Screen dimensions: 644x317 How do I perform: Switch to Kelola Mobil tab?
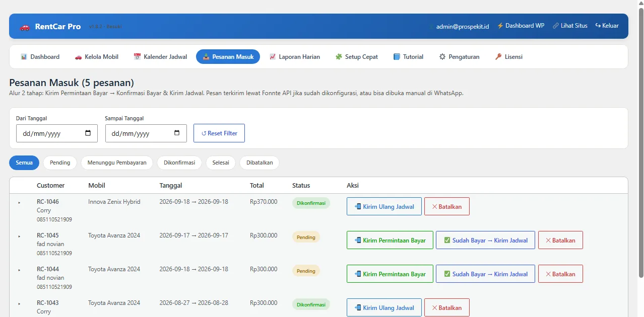(96, 57)
